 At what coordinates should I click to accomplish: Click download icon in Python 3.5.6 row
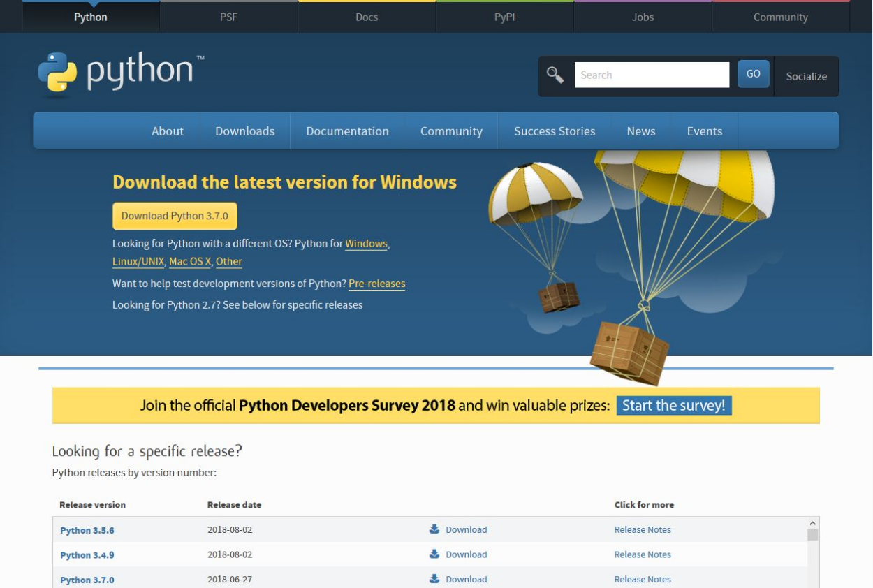[x=434, y=529]
